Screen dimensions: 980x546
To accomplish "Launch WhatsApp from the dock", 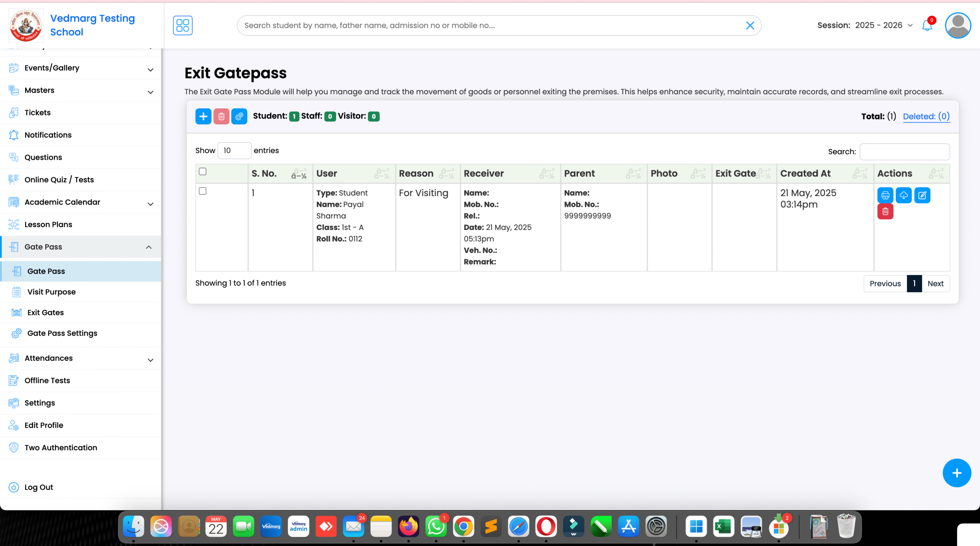I will point(436,527).
